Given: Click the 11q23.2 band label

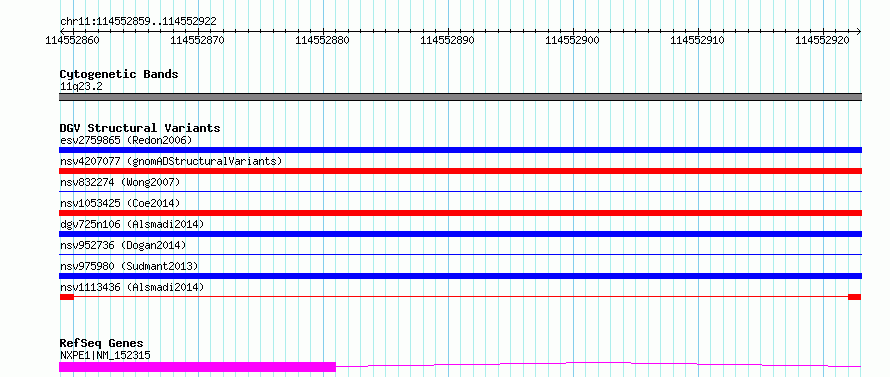Looking at the screenshot, I should [81, 87].
